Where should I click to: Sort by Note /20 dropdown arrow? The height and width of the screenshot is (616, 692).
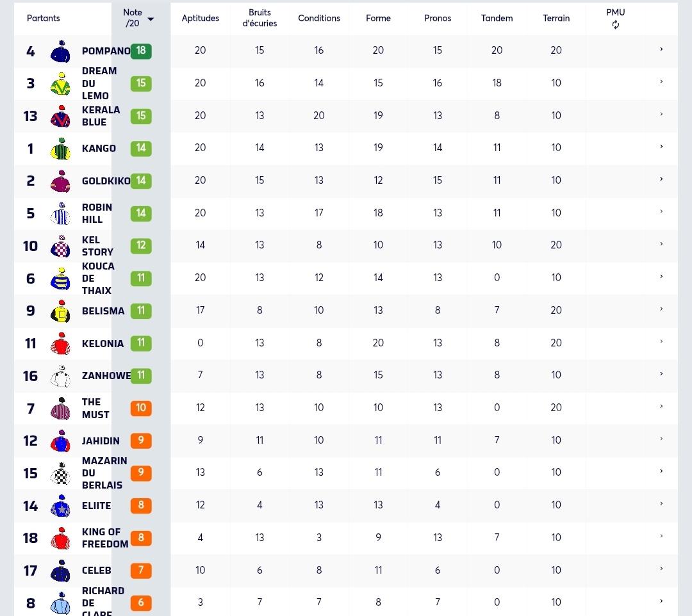[151, 19]
